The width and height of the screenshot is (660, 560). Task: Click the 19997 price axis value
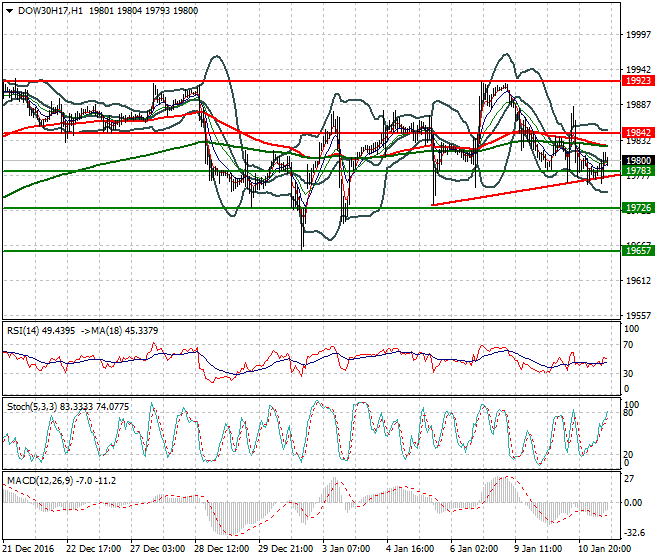coord(638,35)
